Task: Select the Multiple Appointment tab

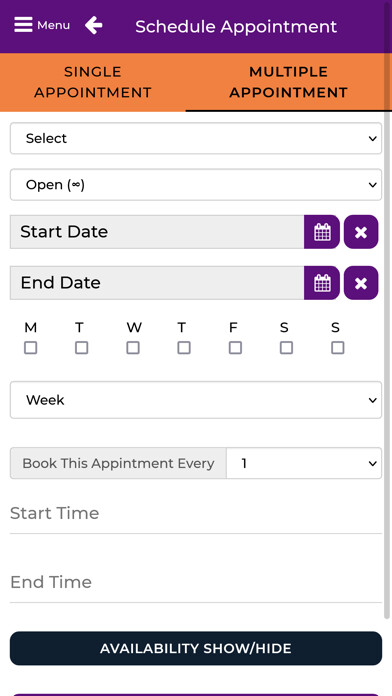Action: point(288,82)
